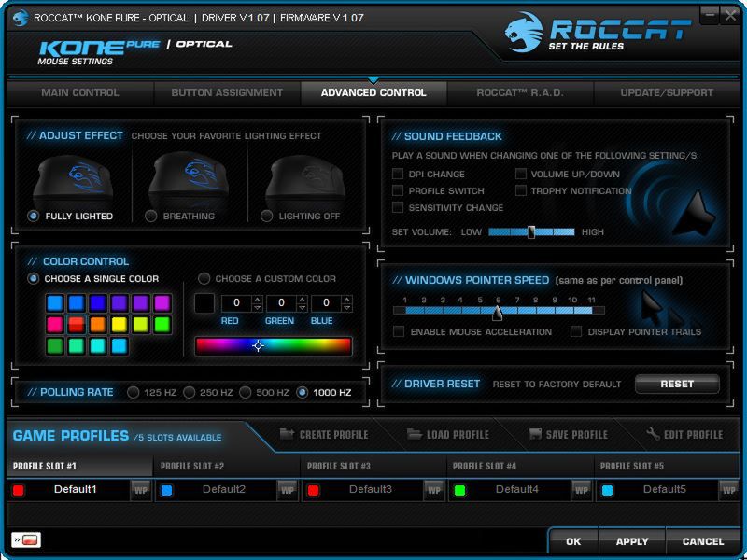Click the Red value input field
Viewport: 747px width, 560px height.
236,302
